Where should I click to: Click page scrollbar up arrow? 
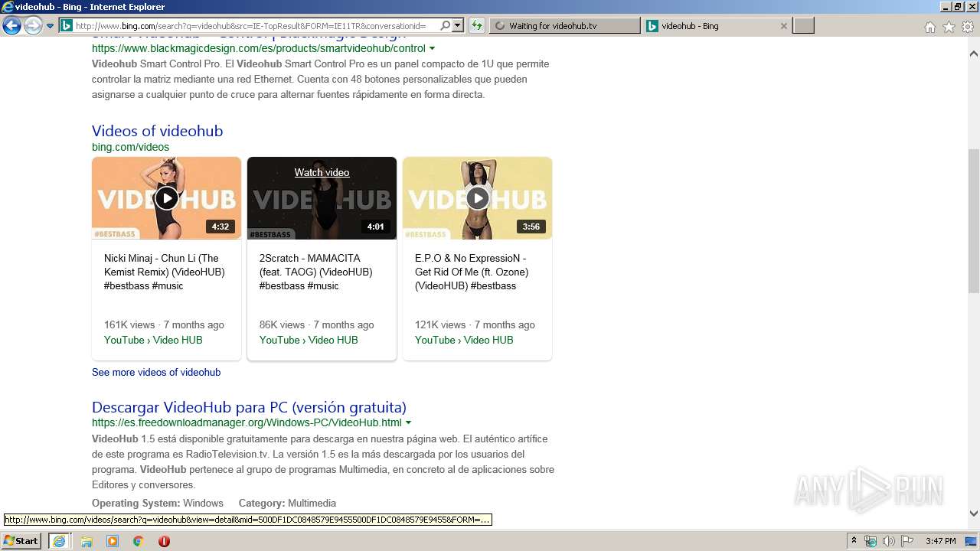(974, 54)
